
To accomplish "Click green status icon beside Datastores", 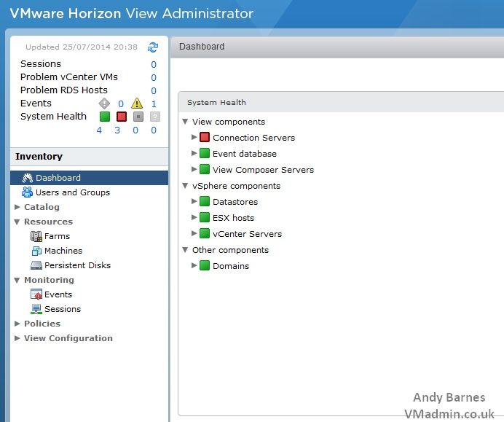I will pyautogui.click(x=205, y=201).
